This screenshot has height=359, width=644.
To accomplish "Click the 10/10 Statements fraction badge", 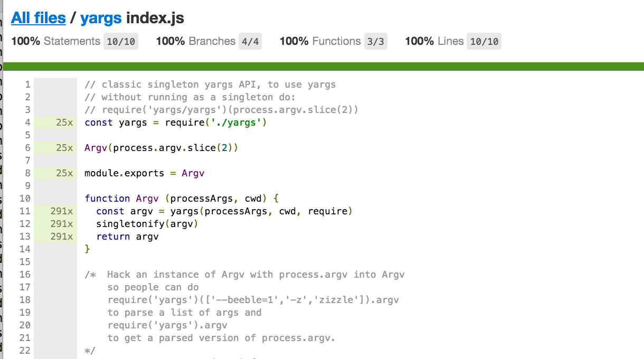I will coord(121,42).
